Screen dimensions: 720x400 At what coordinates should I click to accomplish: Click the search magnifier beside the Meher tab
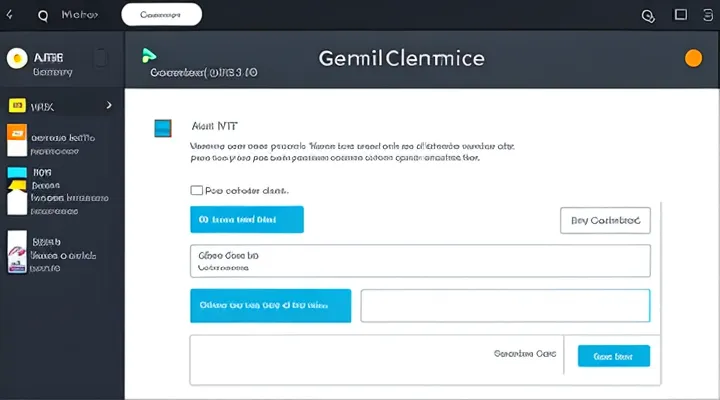coord(43,16)
